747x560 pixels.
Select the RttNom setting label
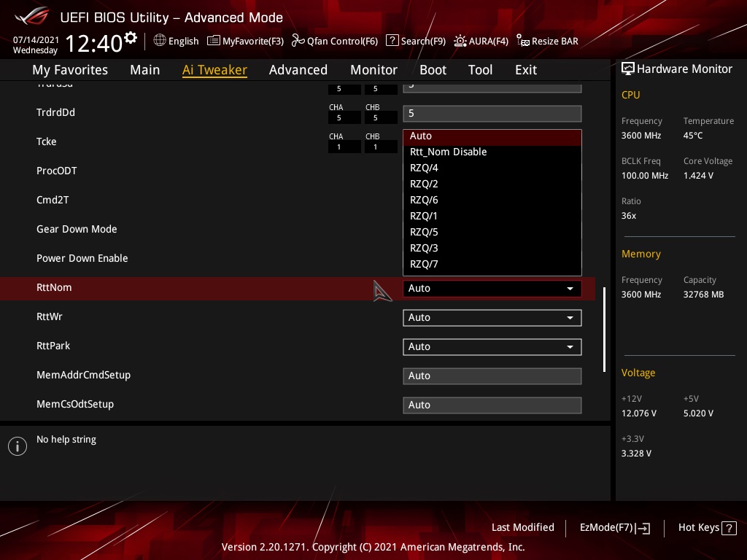tap(54, 287)
